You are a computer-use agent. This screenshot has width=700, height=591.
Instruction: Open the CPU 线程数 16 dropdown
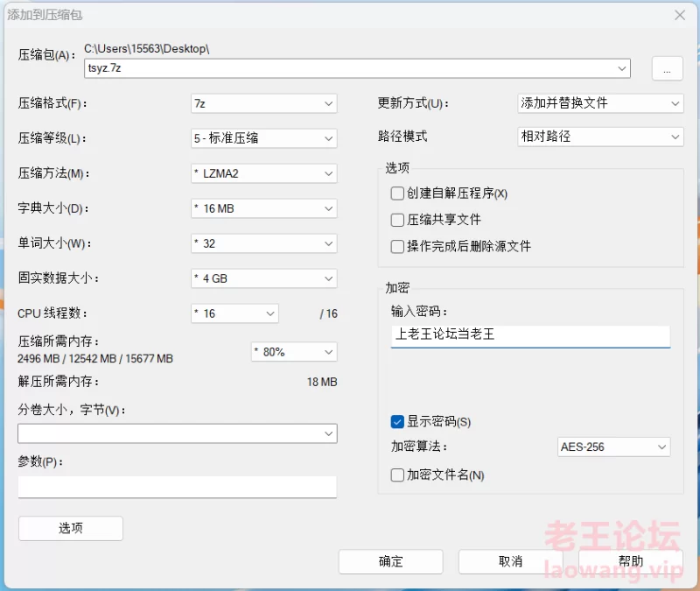pyautogui.click(x=234, y=313)
